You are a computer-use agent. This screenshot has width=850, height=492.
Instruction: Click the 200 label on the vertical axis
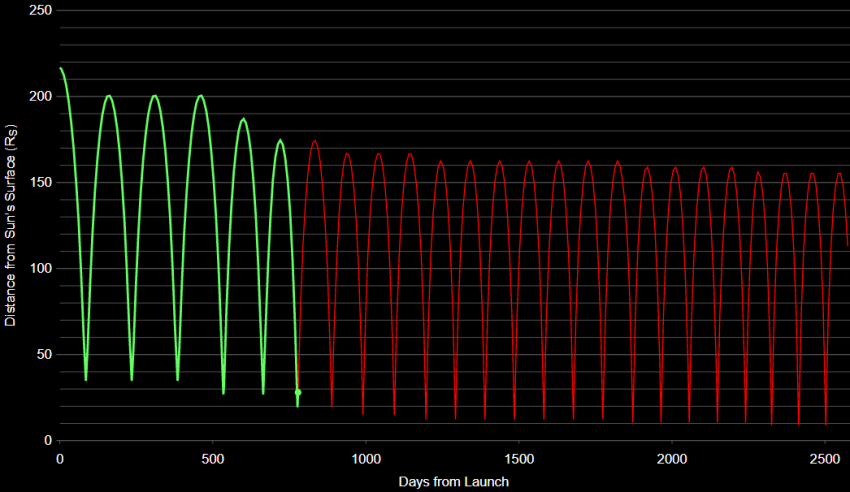[x=41, y=96]
